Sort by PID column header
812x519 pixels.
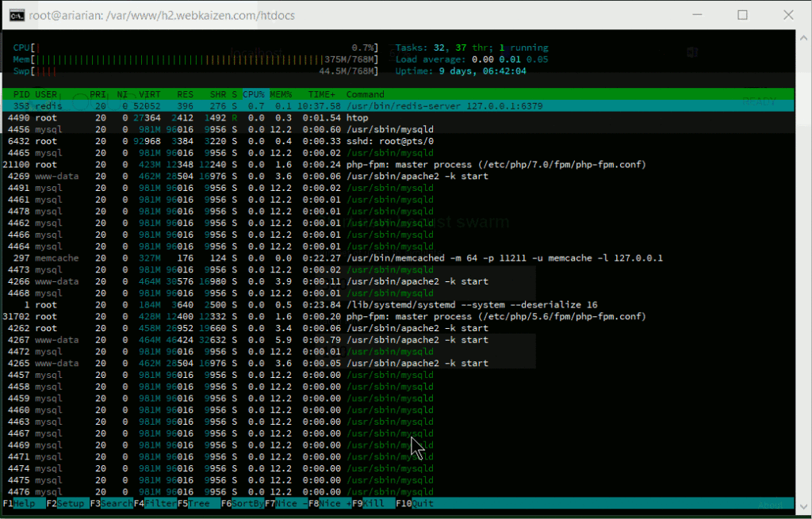[21, 94]
